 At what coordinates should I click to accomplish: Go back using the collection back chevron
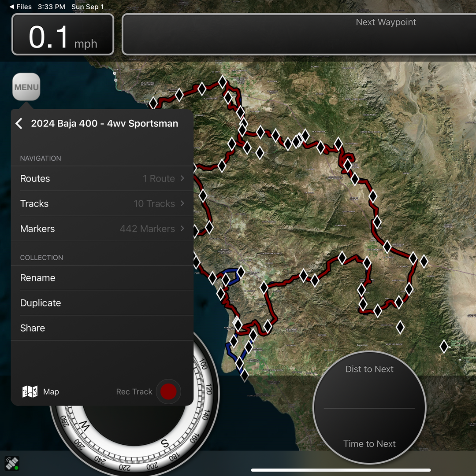click(x=19, y=123)
